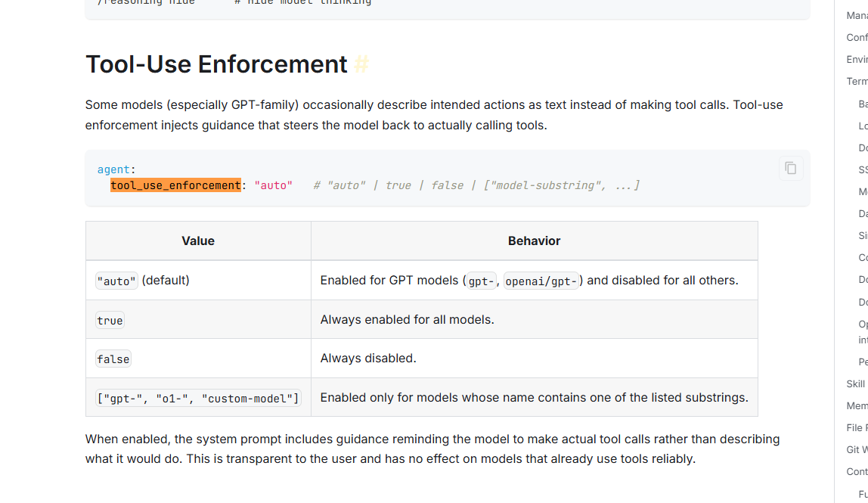Open the "Term" section in right sidebar
The width and height of the screenshot is (868, 503).
857,82
